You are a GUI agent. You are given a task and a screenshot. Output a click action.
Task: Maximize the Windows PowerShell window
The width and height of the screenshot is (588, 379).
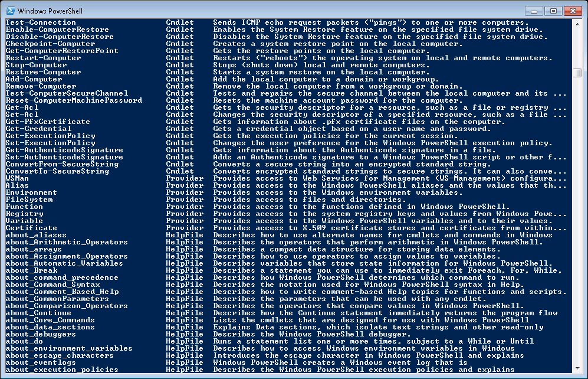coord(553,11)
